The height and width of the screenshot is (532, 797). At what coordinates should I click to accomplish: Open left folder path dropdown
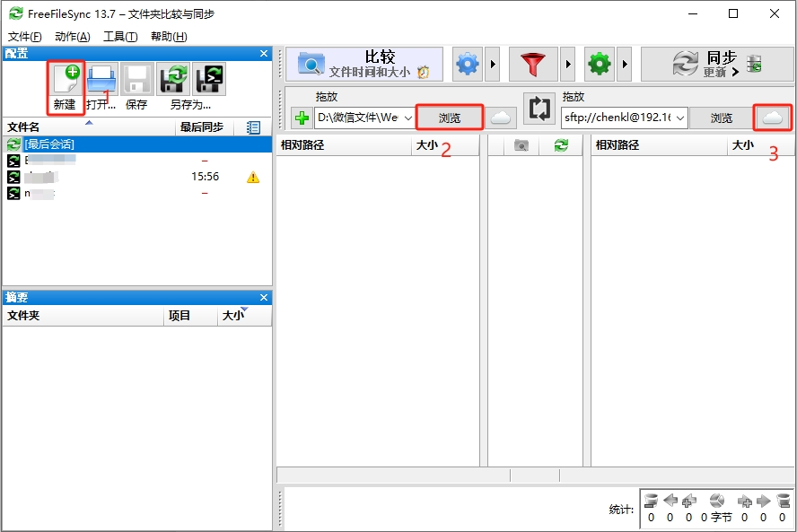click(x=408, y=118)
